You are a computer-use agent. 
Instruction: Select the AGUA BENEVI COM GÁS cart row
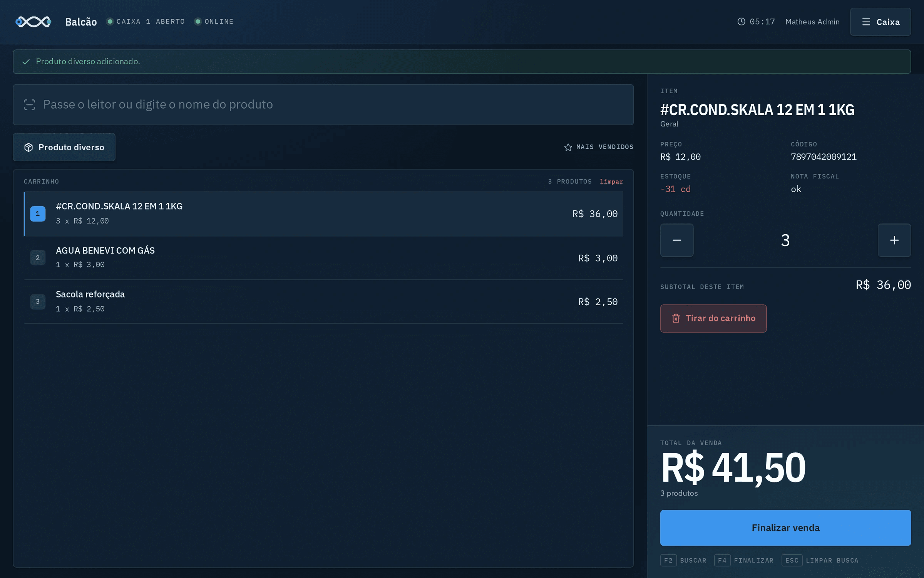[x=323, y=258]
